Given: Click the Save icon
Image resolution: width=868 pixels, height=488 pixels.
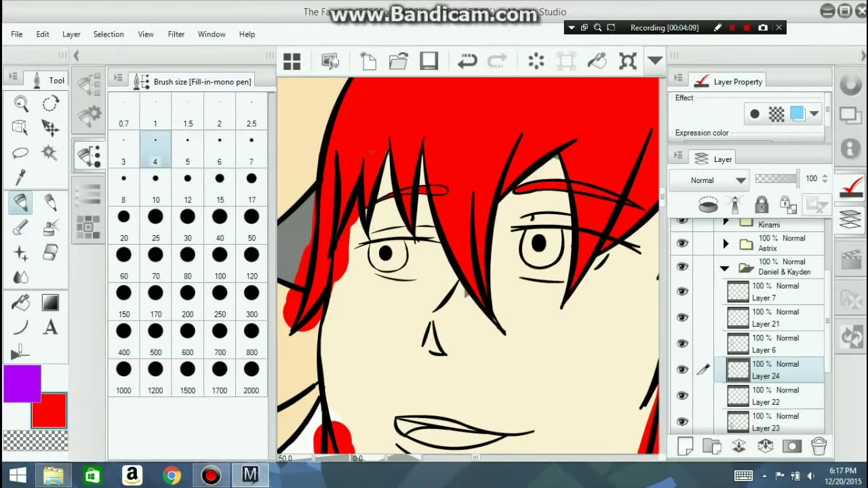Looking at the screenshot, I should point(429,62).
